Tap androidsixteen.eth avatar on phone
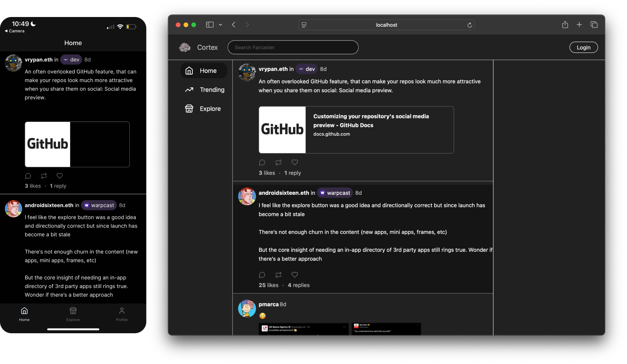The height and width of the screenshot is (364, 627). click(x=13, y=209)
